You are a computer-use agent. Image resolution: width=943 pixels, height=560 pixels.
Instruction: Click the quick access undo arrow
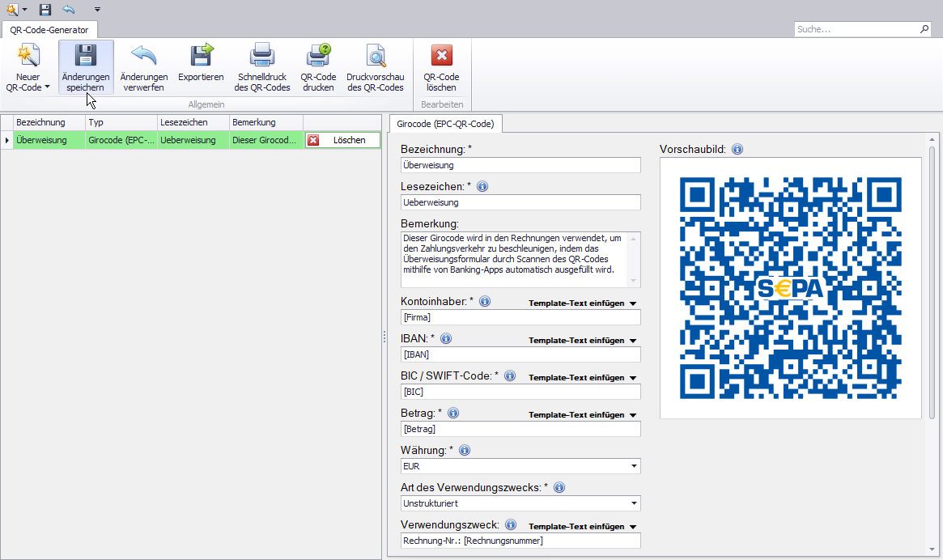[69, 9]
